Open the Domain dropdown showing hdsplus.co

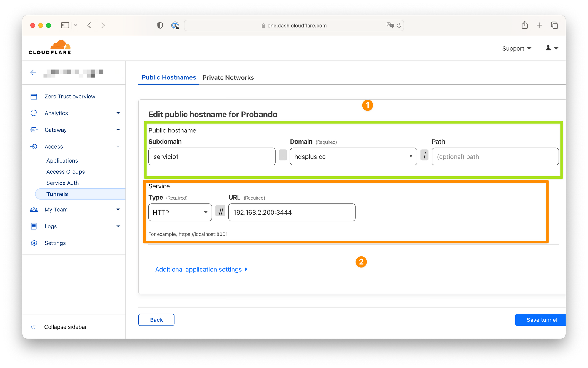353,157
